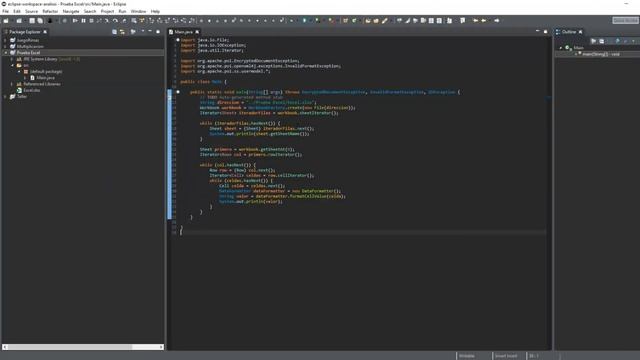Viewport: 640px width, 360px height.
Task: Open the Source menu
Action: click(31, 11)
